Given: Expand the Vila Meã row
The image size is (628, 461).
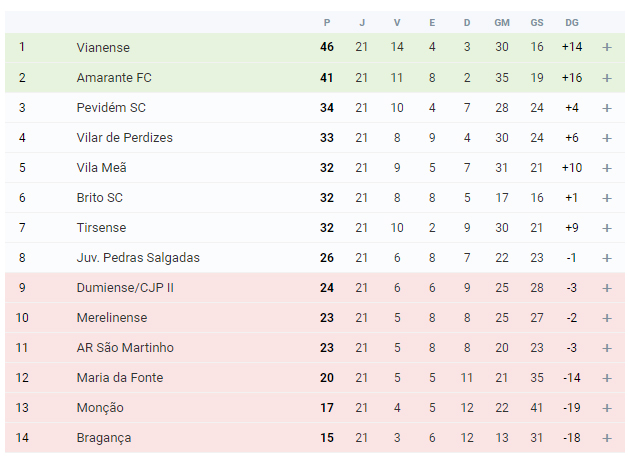Looking at the screenshot, I should (607, 168).
